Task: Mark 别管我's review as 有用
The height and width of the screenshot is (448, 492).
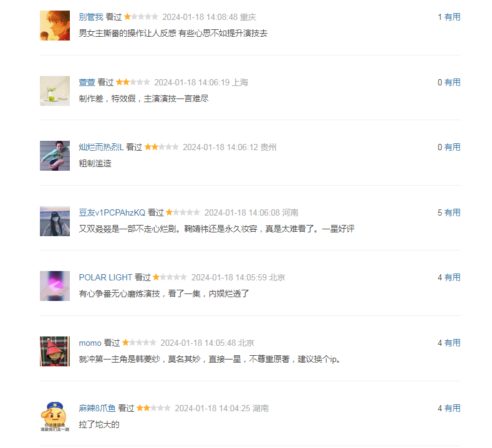Action: 452,17
